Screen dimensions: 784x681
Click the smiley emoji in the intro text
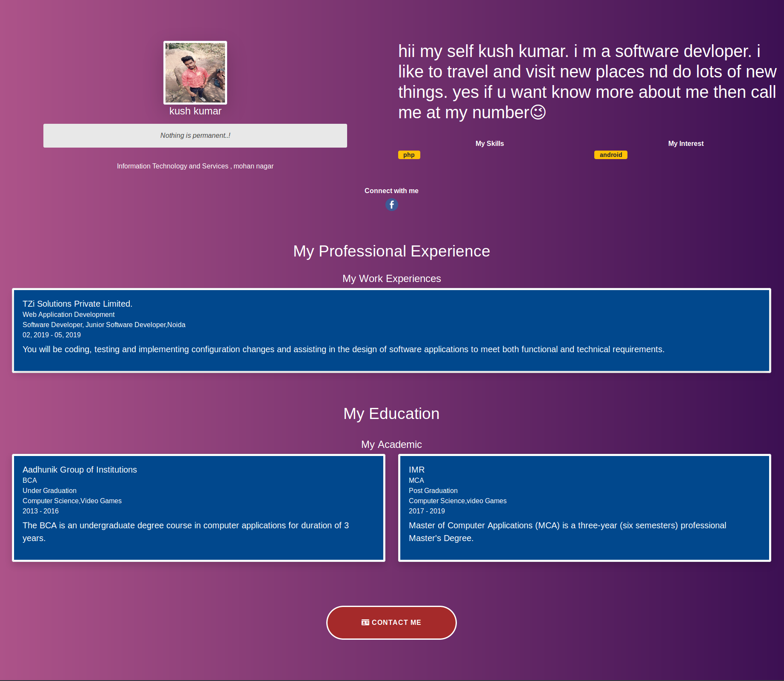point(537,112)
